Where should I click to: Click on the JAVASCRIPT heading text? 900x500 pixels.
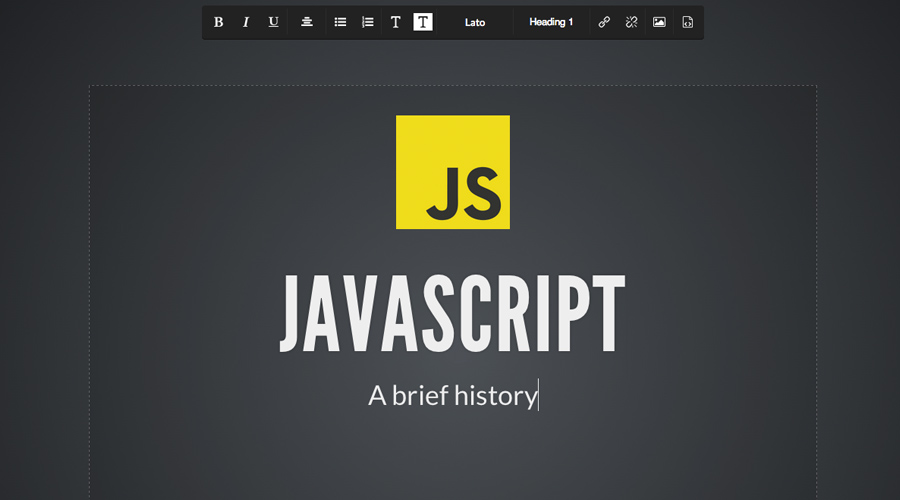coord(452,315)
